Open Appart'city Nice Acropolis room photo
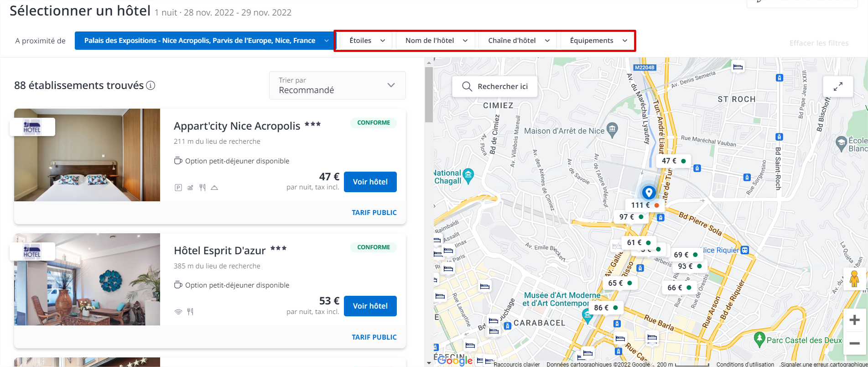The image size is (868, 367). (x=87, y=155)
